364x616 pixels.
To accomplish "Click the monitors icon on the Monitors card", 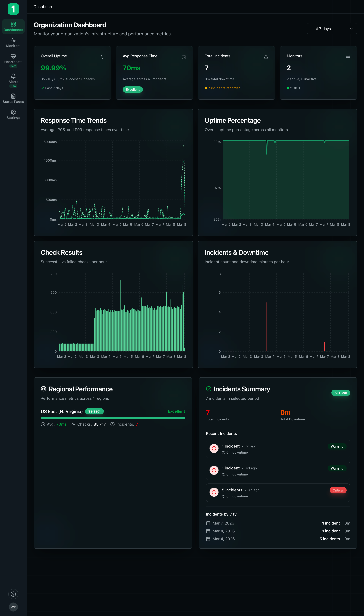I will click(x=348, y=57).
